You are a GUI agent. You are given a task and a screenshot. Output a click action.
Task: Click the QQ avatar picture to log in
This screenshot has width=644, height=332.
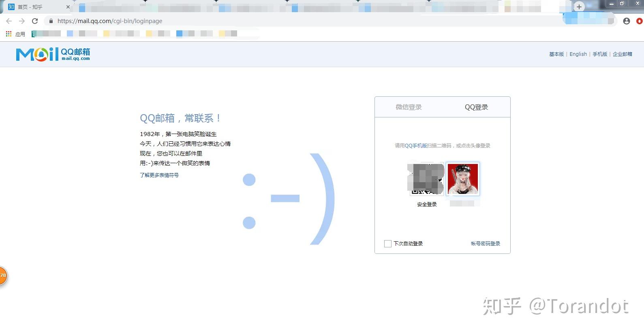463,179
